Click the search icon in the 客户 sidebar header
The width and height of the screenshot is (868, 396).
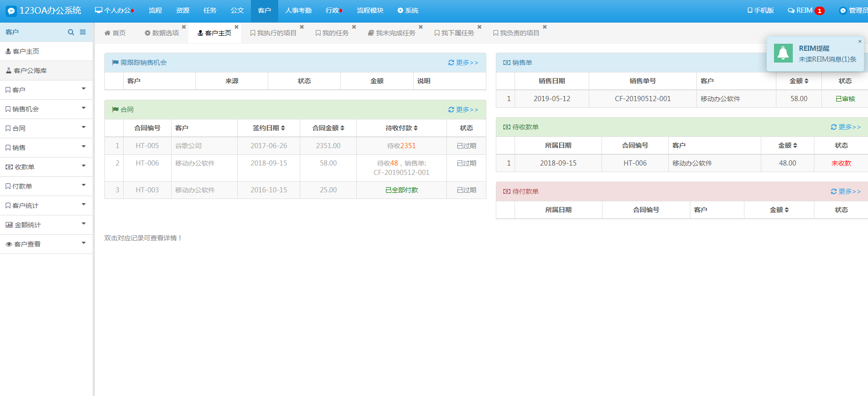pos(71,32)
